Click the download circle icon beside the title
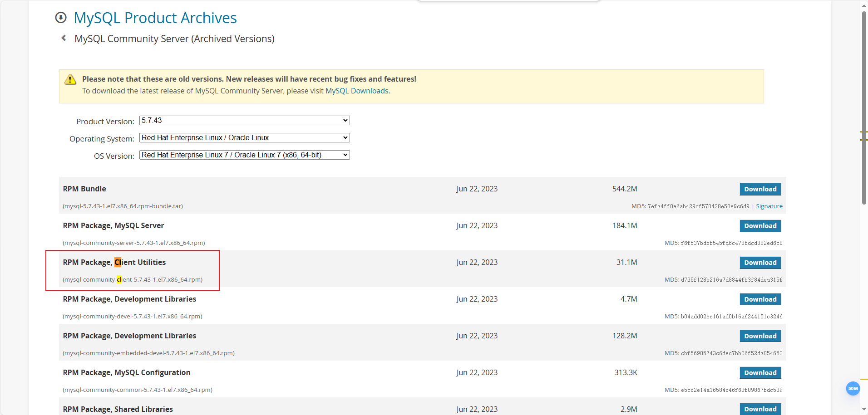Image resolution: width=868 pixels, height=415 pixels. tap(60, 18)
